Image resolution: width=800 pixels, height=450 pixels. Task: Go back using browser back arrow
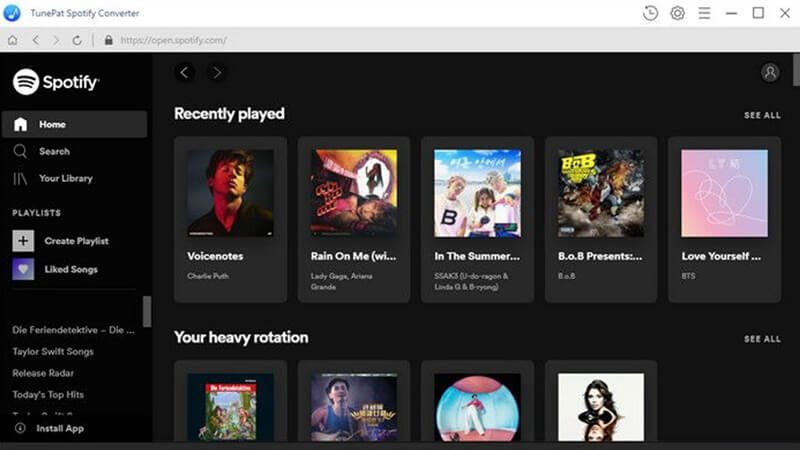(x=36, y=40)
